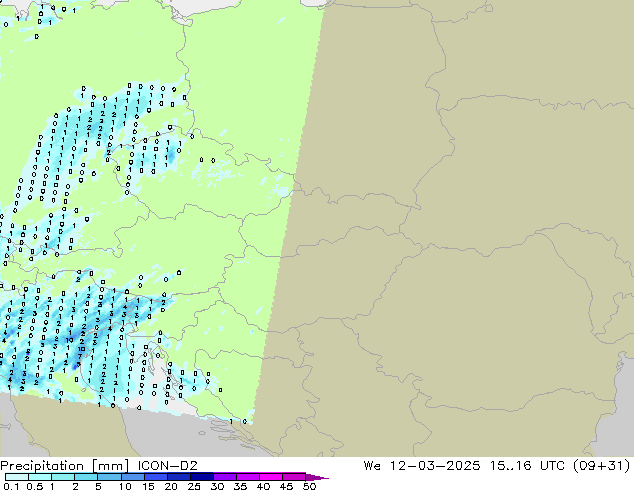The width and height of the screenshot is (634, 490).
Task: Click the above-50 arrow tip of legend
Action: click(x=317, y=477)
